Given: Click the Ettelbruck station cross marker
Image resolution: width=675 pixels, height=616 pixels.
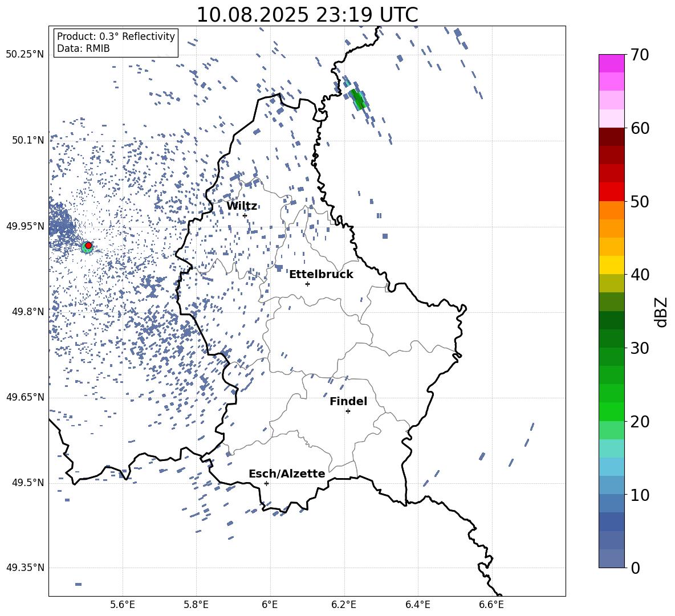Looking at the screenshot, I should 307,284.
